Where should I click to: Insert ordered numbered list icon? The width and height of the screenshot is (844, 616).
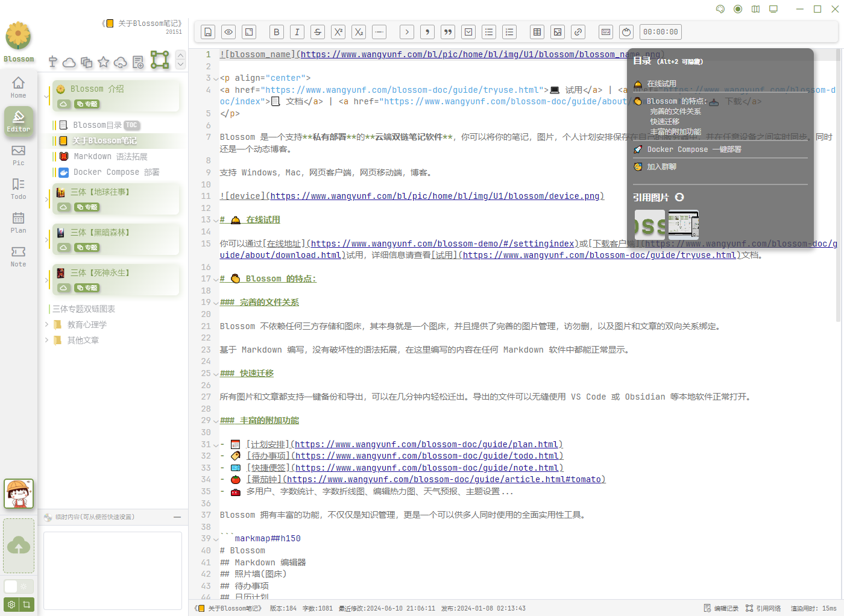click(509, 32)
